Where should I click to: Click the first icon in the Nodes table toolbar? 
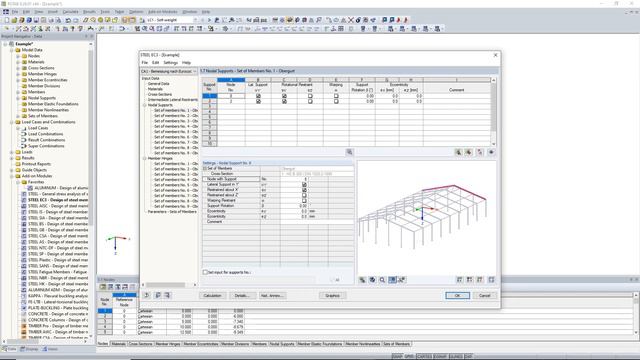click(103, 287)
